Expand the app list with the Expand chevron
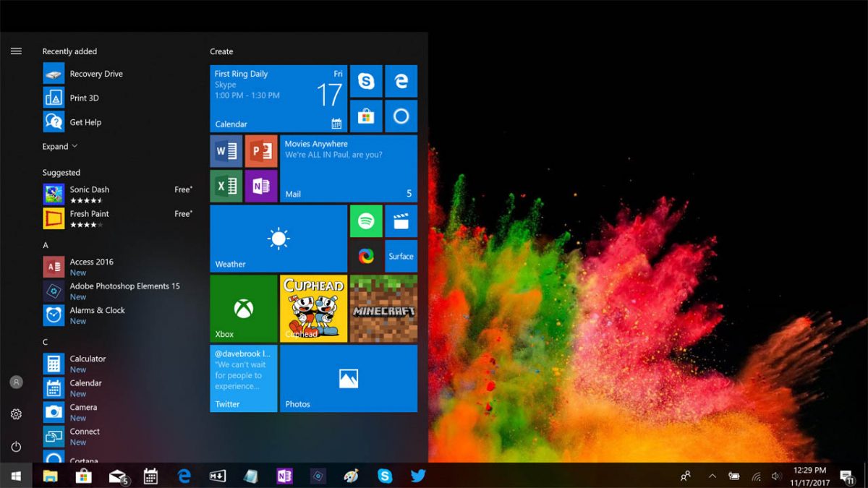Screen dimensions: 868x488 (55, 146)
